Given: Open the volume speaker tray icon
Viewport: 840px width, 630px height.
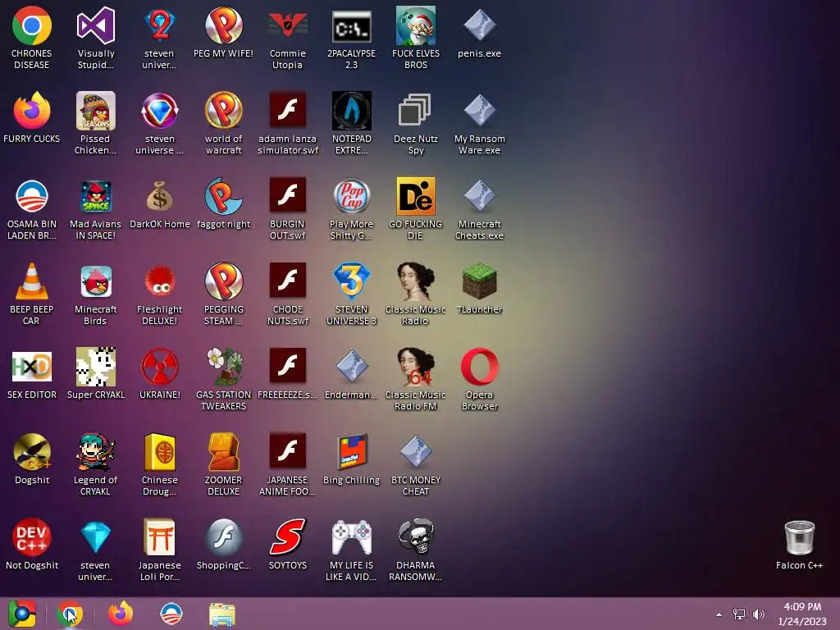Looking at the screenshot, I should [759, 614].
